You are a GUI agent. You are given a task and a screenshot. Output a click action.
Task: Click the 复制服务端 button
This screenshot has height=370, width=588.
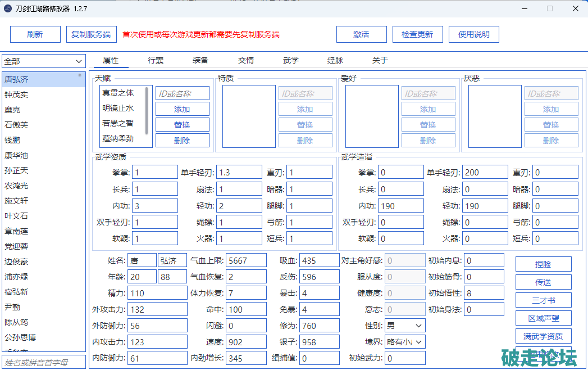[x=91, y=34]
